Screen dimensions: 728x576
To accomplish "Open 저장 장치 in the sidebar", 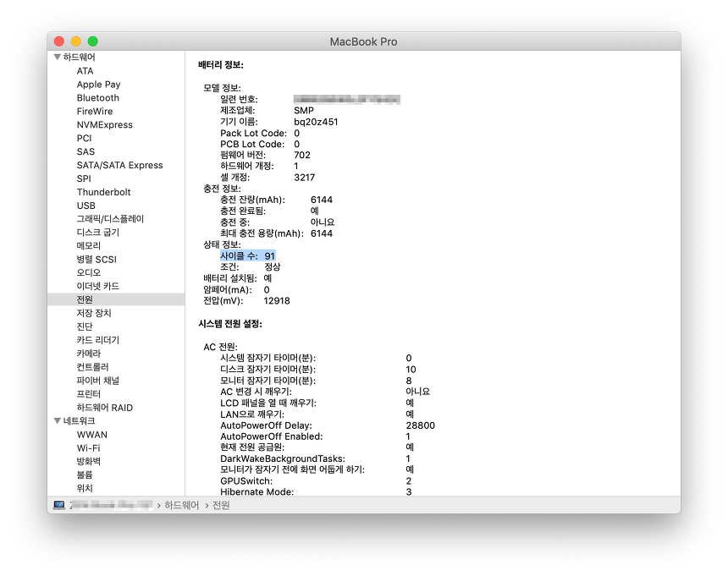I will (94, 313).
